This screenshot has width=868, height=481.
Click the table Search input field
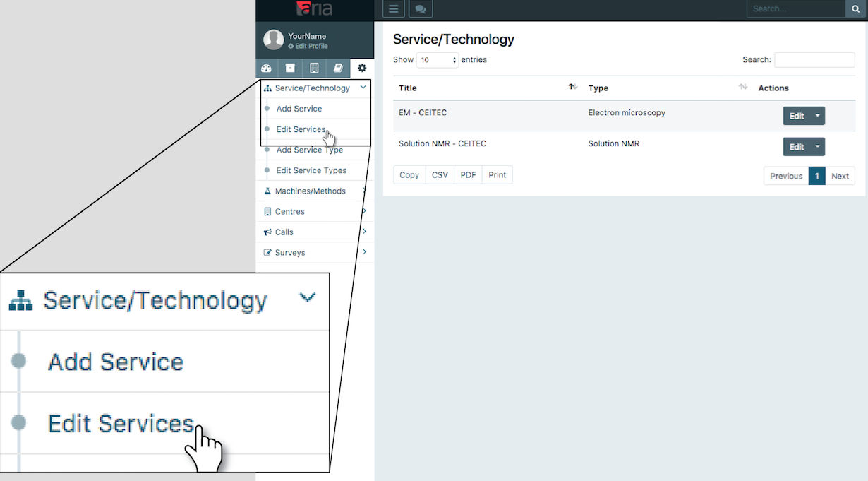pyautogui.click(x=814, y=60)
